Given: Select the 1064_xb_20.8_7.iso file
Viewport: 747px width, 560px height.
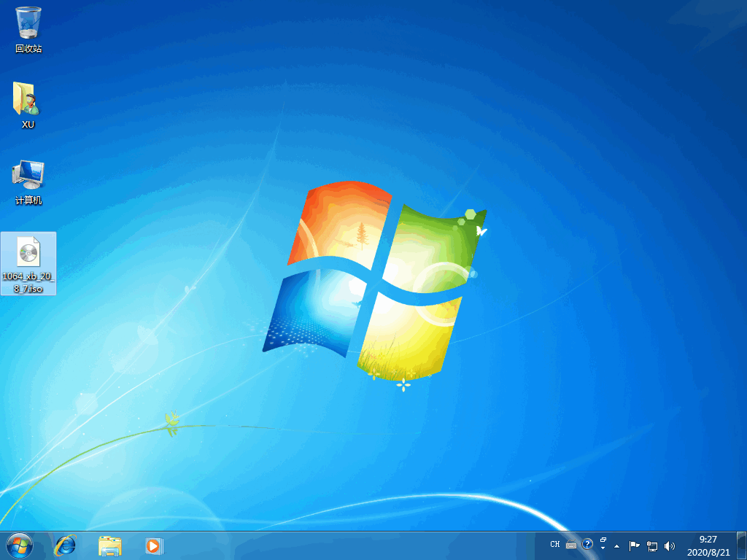Looking at the screenshot, I should pyautogui.click(x=28, y=257).
